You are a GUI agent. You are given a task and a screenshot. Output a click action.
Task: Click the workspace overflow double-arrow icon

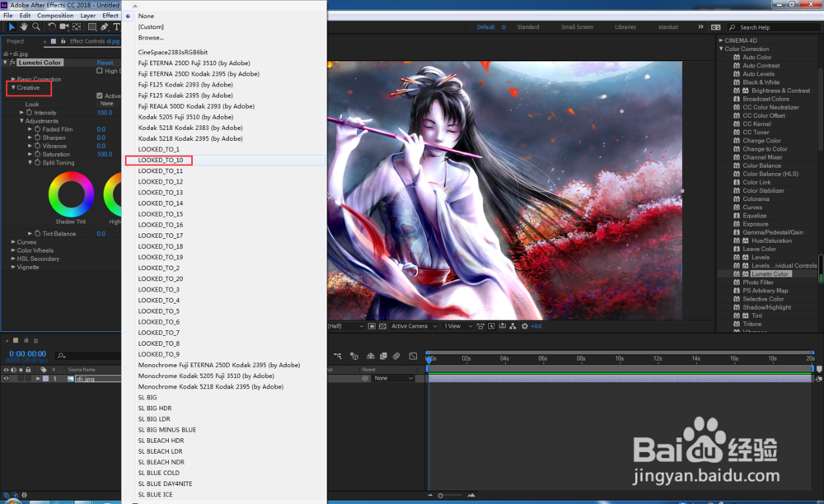point(700,27)
